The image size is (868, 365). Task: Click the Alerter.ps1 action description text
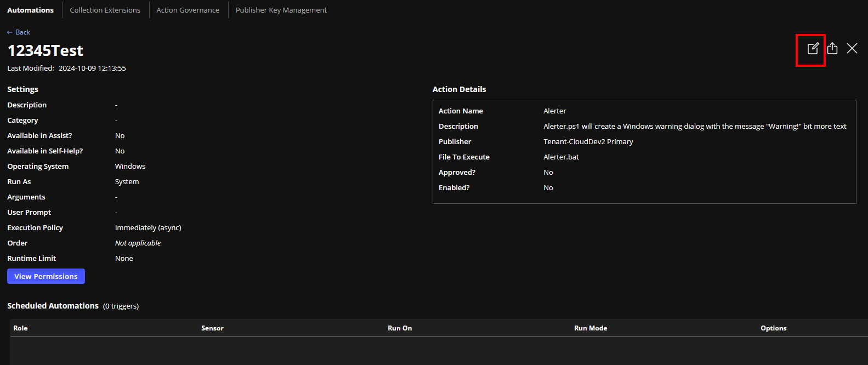tap(694, 126)
